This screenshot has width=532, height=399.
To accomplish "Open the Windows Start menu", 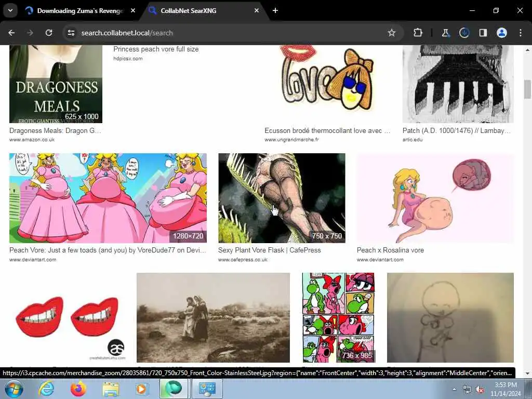I will pyautogui.click(x=13, y=389).
